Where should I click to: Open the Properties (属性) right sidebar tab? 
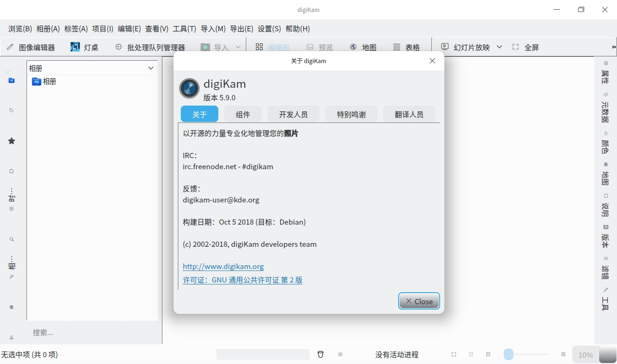coord(605,72)
